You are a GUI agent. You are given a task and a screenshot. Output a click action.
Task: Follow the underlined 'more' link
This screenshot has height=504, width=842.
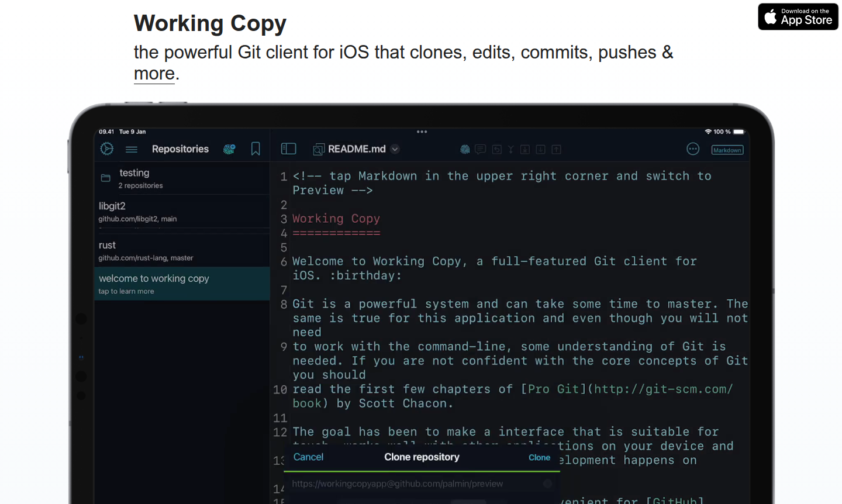154,74
